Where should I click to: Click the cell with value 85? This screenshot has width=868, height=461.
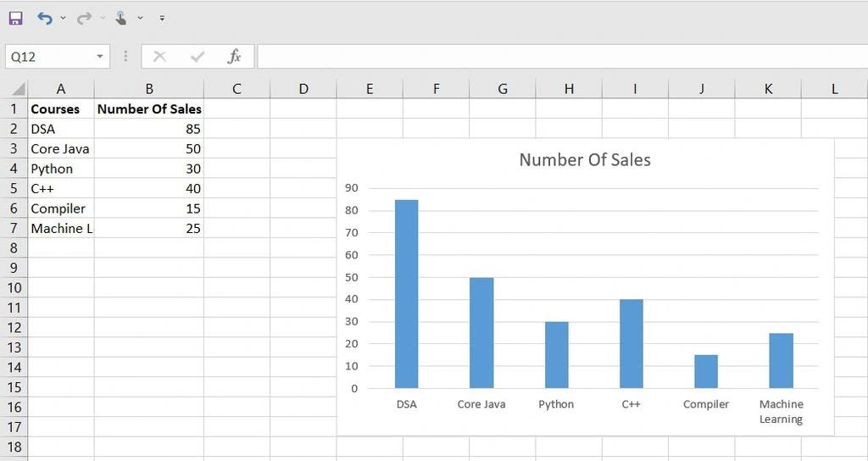pos(149,129)
